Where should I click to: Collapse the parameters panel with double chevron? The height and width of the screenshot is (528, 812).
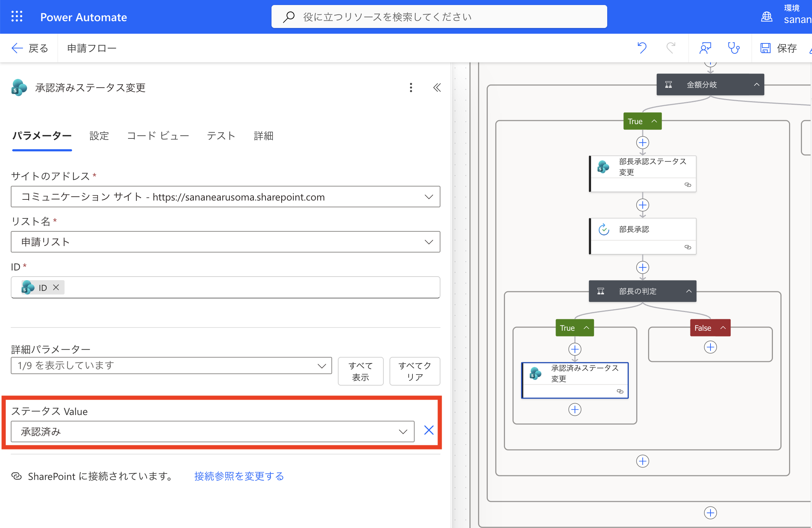pyautogui.click(x=437, y=88)
